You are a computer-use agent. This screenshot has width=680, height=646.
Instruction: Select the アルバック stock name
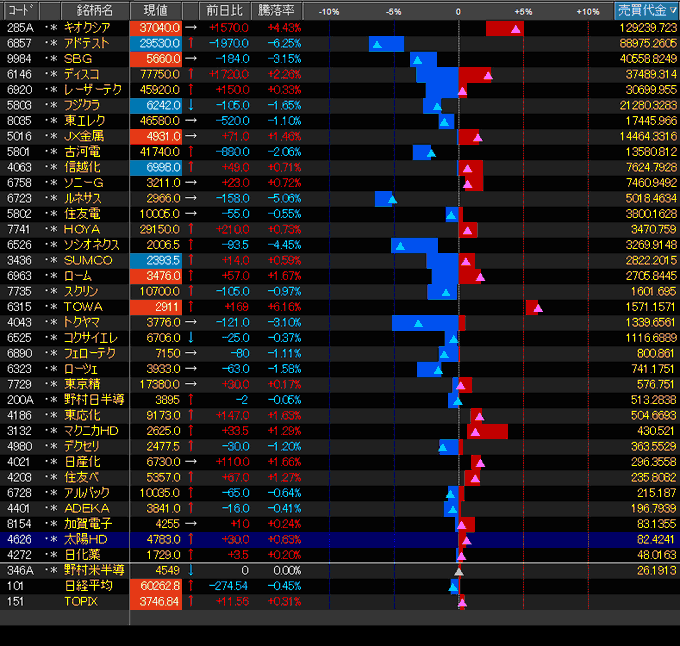pyautogui.click(x=87, y=493)
